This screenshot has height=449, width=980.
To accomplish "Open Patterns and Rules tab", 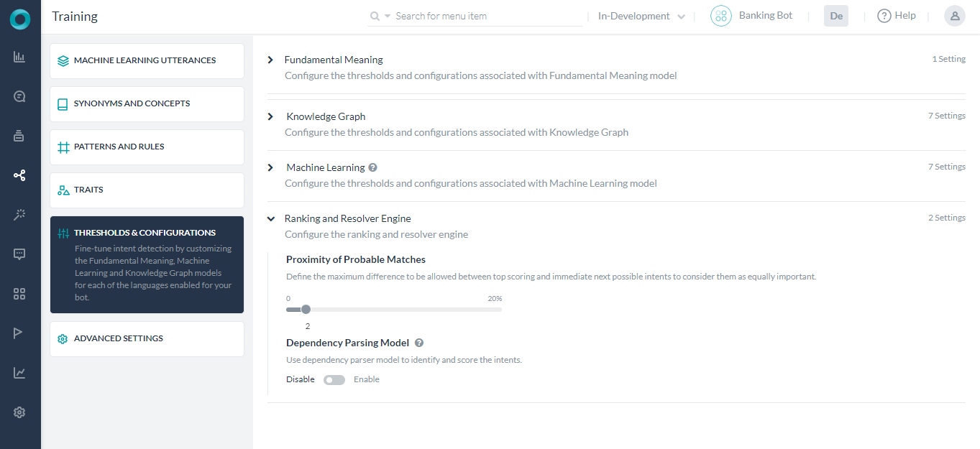I will tap(147, 147).
